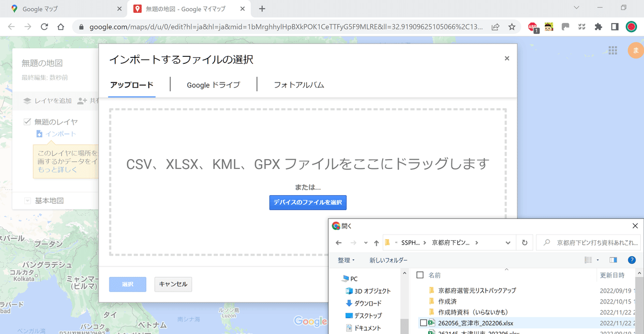Image resolution: width=644 pixels, height=334 pixels.
Task: Open help in the Open file dialog
Action: pyautogui.click(x=632, y=260)
